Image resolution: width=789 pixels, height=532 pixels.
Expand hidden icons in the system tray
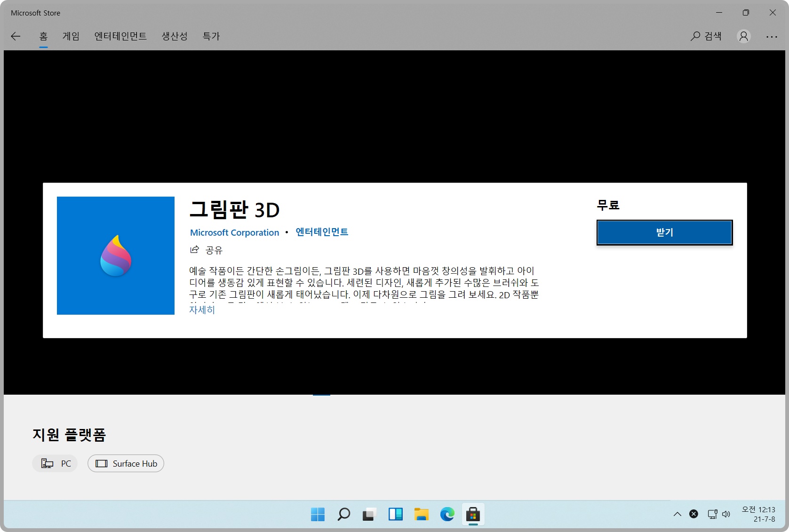[677, 514]
